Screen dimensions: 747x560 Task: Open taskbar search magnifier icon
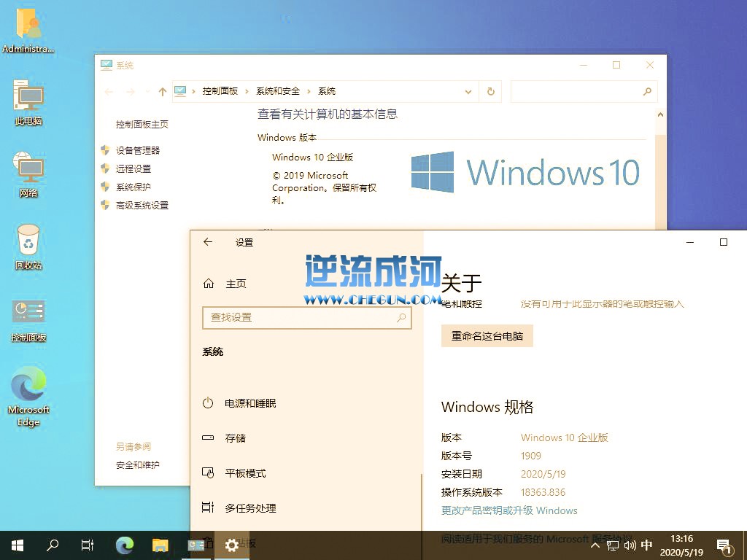coord(53,545)
